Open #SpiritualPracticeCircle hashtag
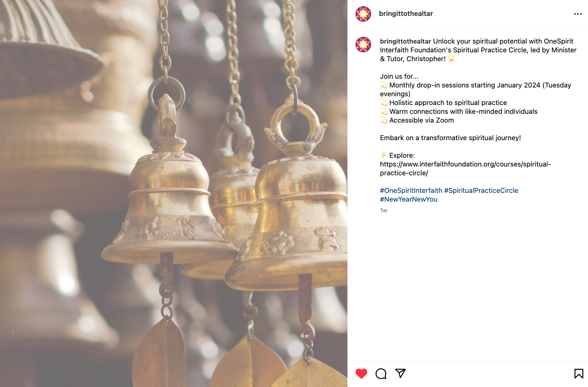Image resolution: width=588 pixels, height=387 pixels. click(481, 191)
